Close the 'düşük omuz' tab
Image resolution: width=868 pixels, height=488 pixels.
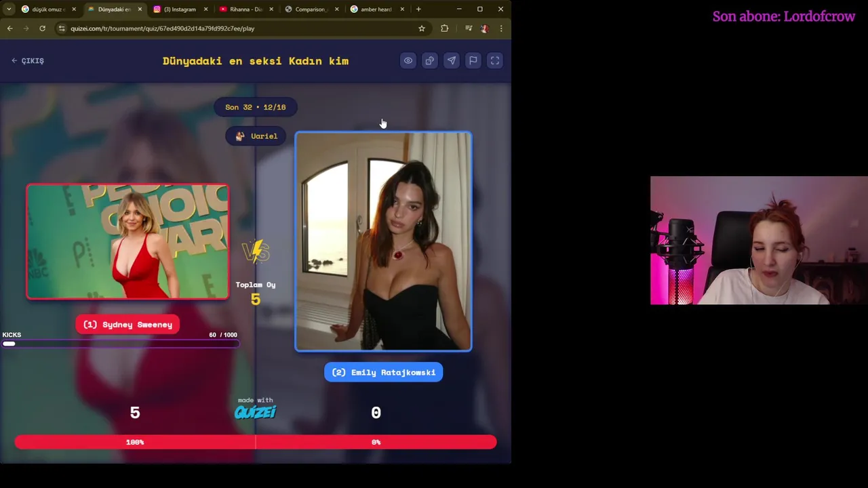pos(74,9)
